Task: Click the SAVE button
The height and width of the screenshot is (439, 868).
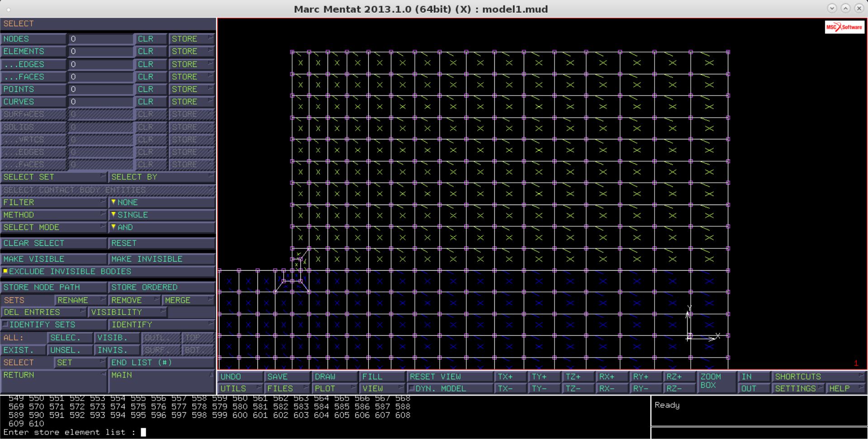Action: tap(287, 377)
